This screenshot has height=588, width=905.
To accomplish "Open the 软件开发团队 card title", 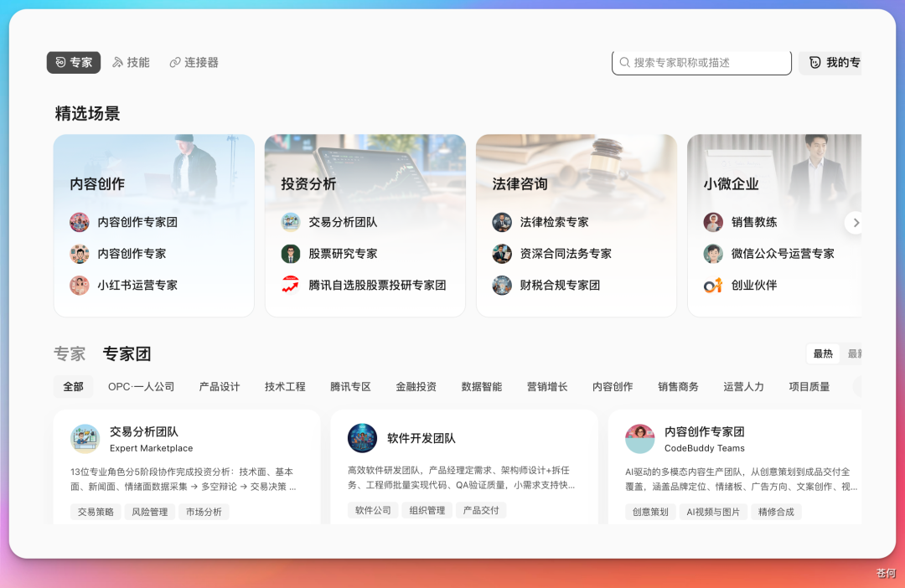I will click(x=421, y=439).
